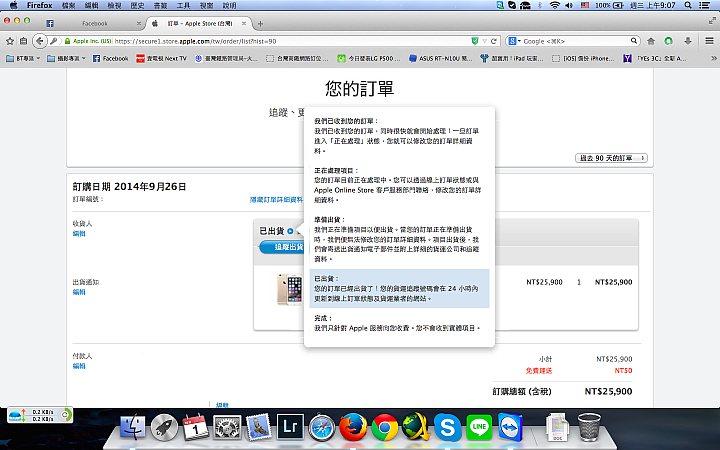Open Skype from the Dock
This screenshot has height=450, width=720.
point(448,427)
